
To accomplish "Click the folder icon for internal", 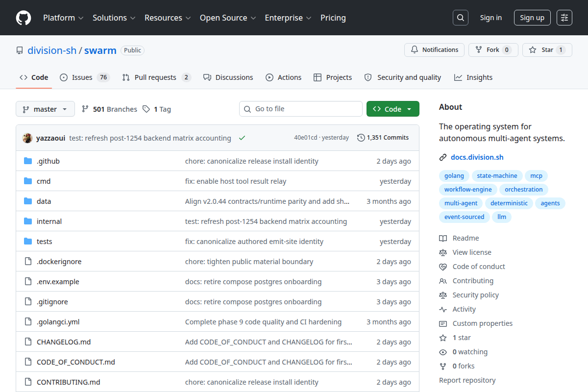I will click(x=28, y=221).
